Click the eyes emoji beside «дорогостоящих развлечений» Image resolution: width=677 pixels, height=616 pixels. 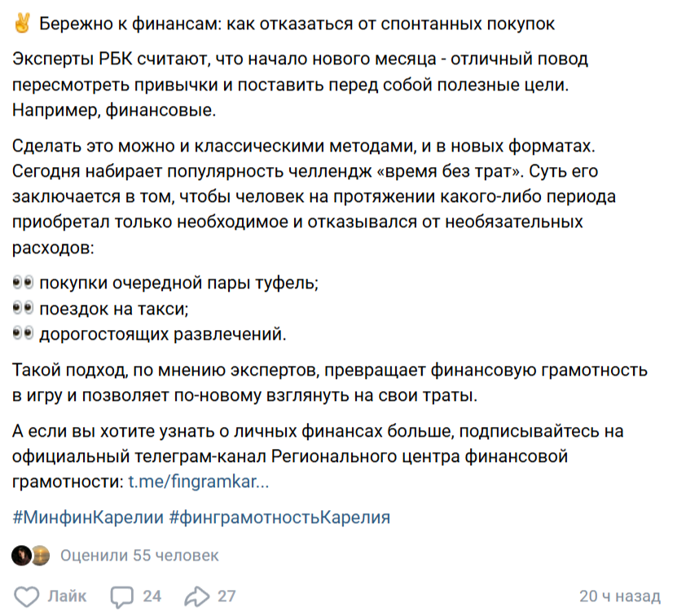tap(23, 333)
